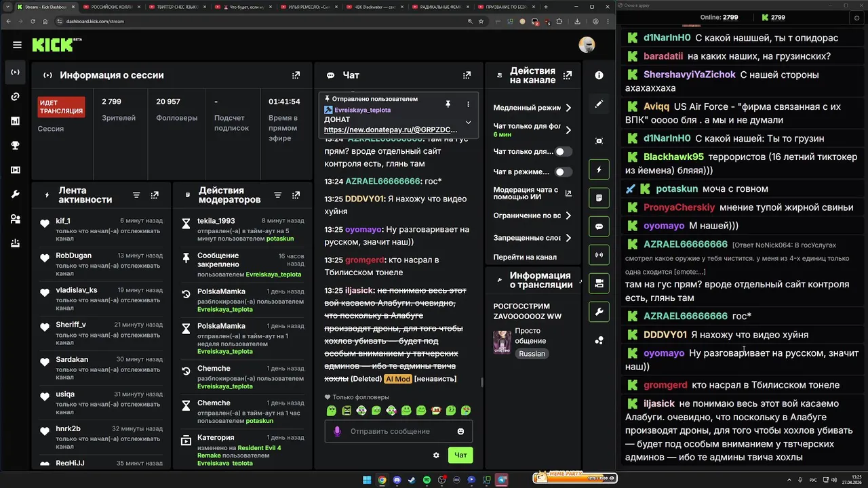868x488 pixels.
Task: Filter the Moderator actions list
Action: 277,195
